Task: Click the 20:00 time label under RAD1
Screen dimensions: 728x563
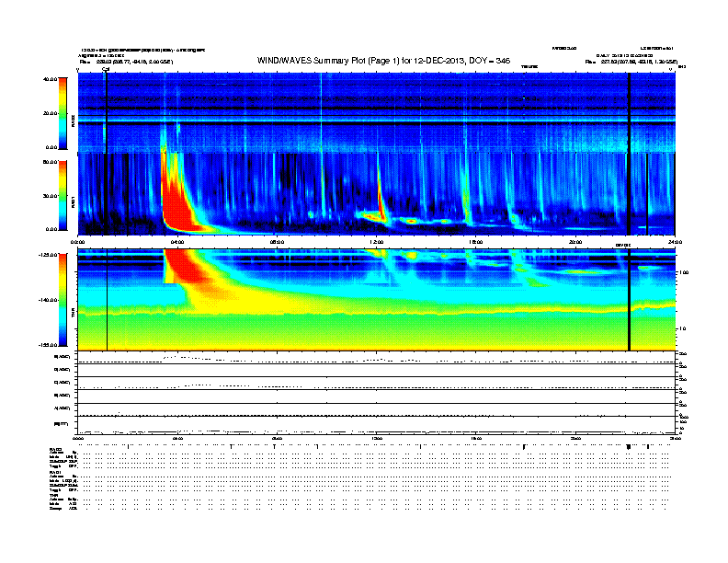Action: click(575, 242)
